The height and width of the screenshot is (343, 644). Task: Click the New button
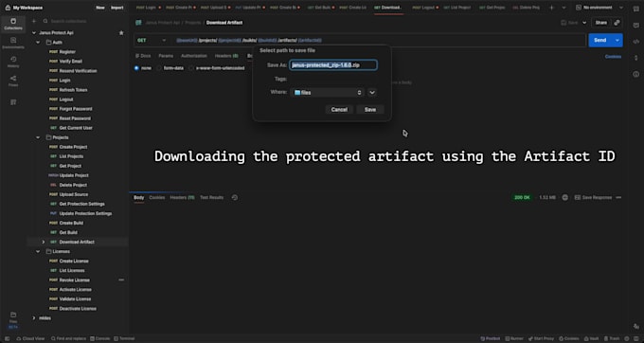pos(100,8)
